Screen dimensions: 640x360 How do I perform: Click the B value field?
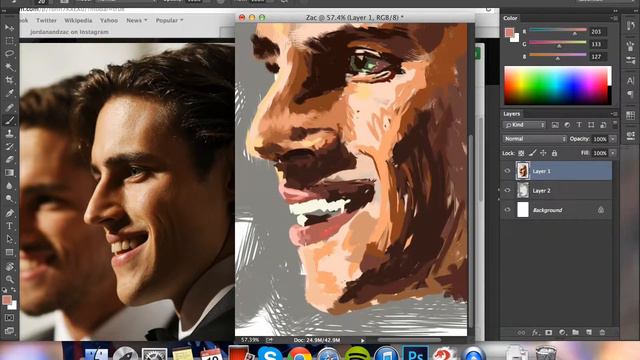coord(598,57)
